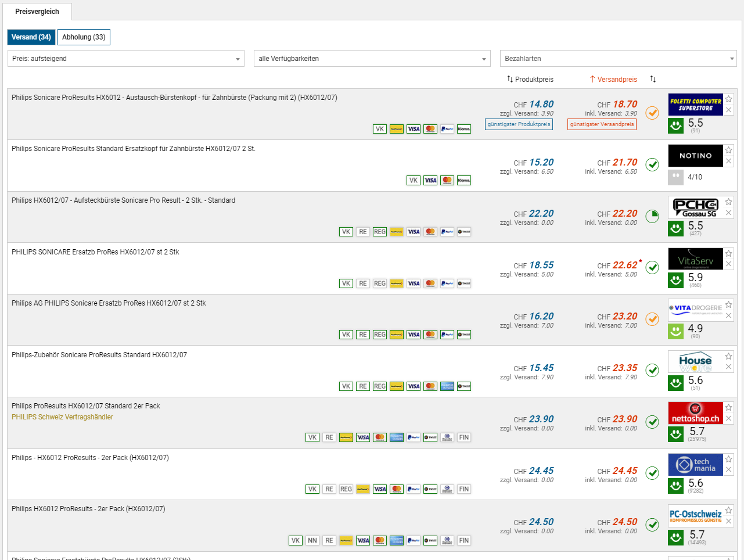Click the sort arrows icon beside Versandpreis
This screenshot has height=560, width=744.
(653, 79)
